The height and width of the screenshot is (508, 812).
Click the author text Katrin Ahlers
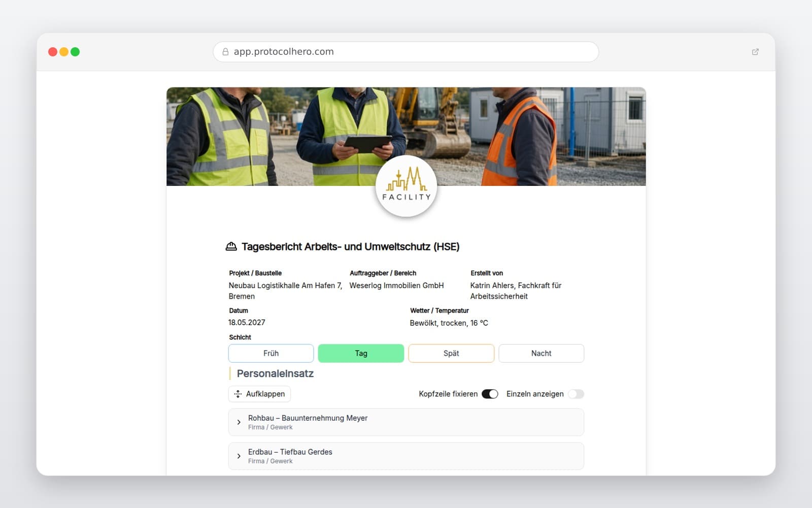pos(492,285)
